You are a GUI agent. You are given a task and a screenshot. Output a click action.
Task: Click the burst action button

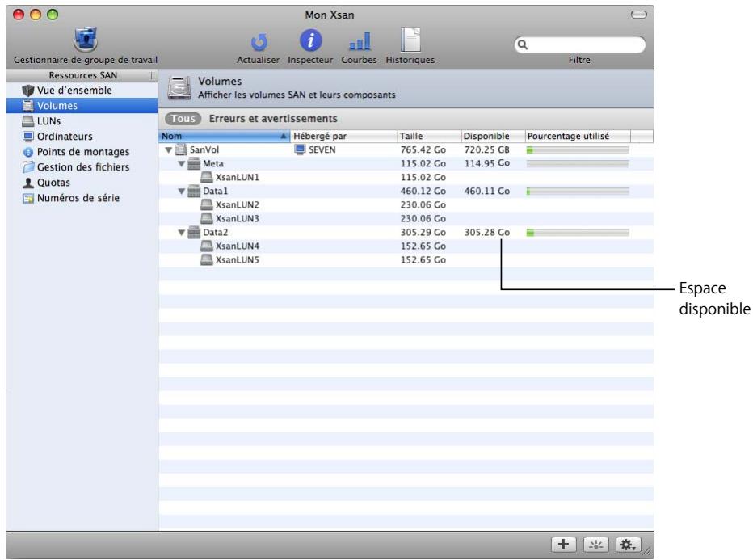click(596, 545)
